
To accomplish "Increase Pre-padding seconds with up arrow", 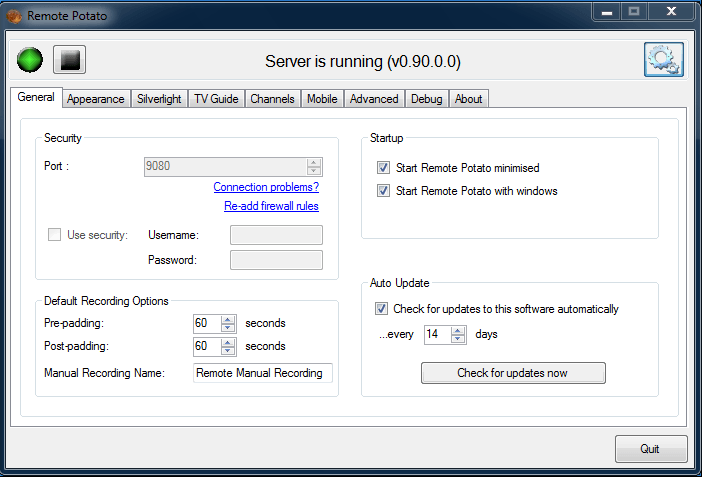I will point(228,319).
